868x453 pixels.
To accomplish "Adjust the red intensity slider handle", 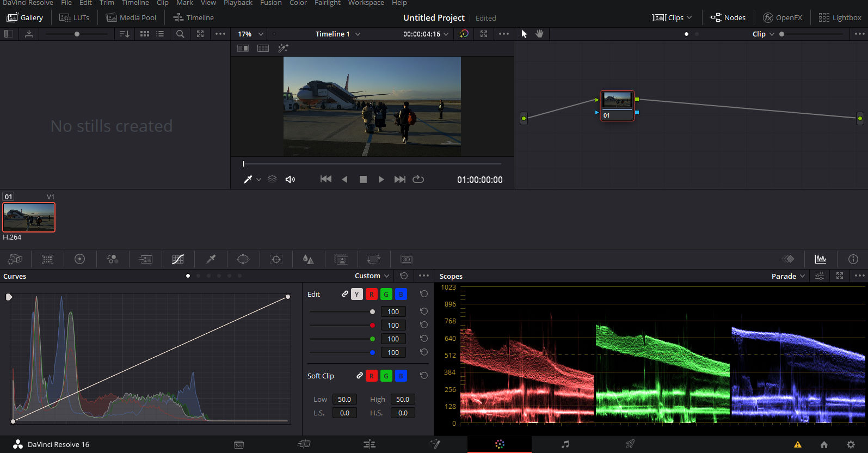I will click(372, 325).
